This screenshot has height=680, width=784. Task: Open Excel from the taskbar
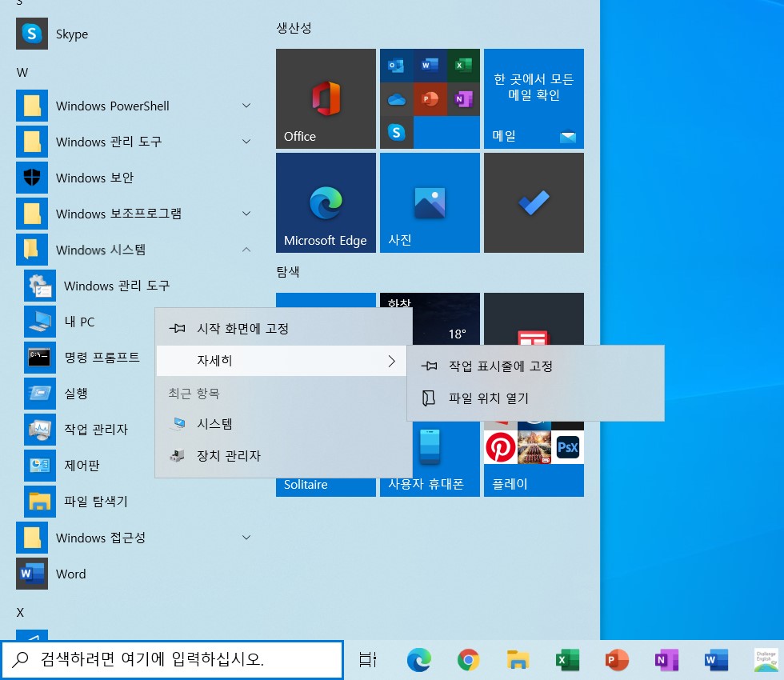[x=567, y=660]
